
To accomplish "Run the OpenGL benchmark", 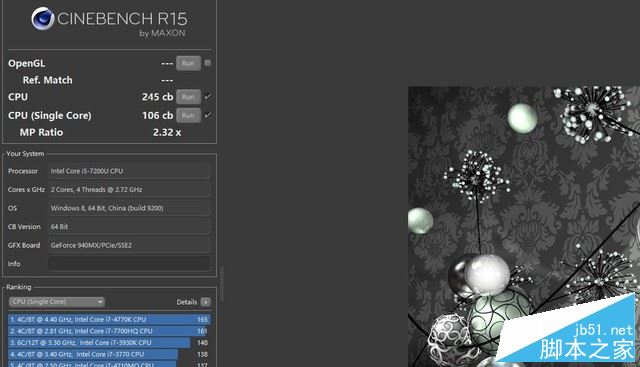I will [188, 63].
